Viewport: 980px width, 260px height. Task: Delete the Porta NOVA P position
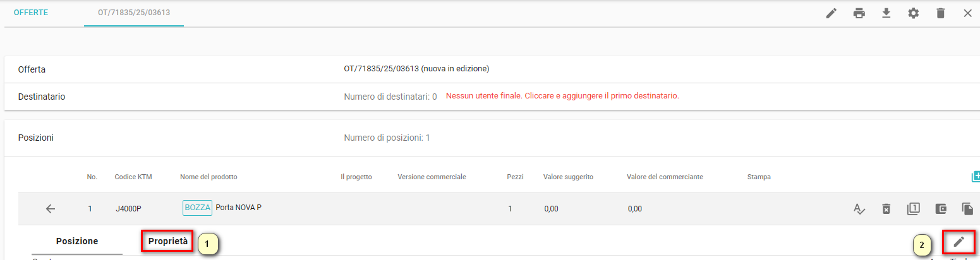coord(886,209)
